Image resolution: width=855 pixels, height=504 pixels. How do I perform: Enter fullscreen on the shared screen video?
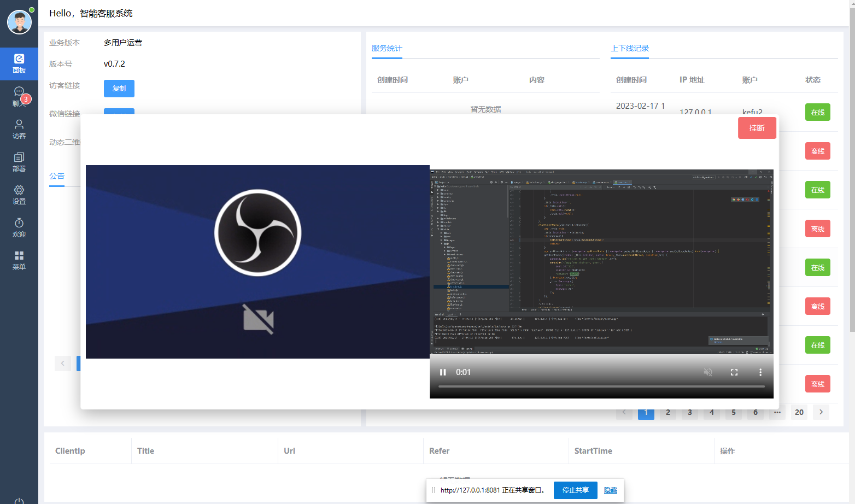pos(734,372)
